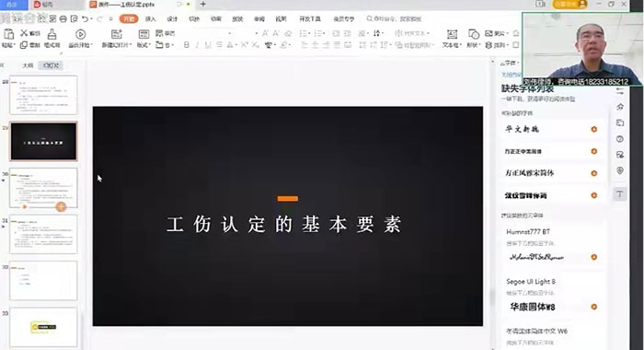644x350 pixels.
Task: Expand the New Slide dropdown arrow
Action: tap(131, 45)
